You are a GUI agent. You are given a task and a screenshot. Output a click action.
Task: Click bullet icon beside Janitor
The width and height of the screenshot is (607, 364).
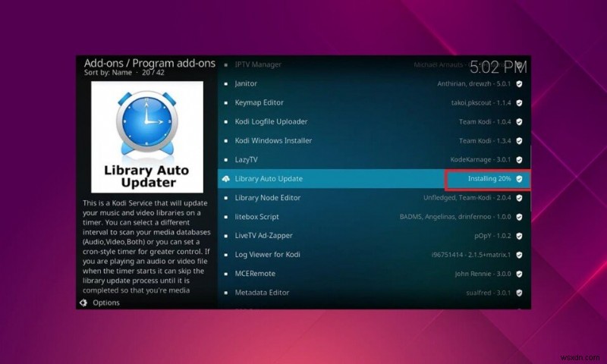(225, 83)
